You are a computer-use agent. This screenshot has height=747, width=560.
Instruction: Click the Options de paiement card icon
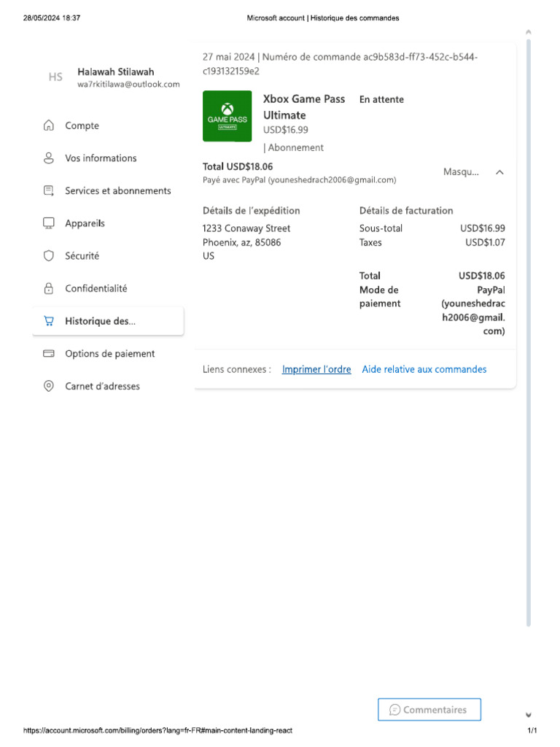pyautogui.click(x=49, y=354)
